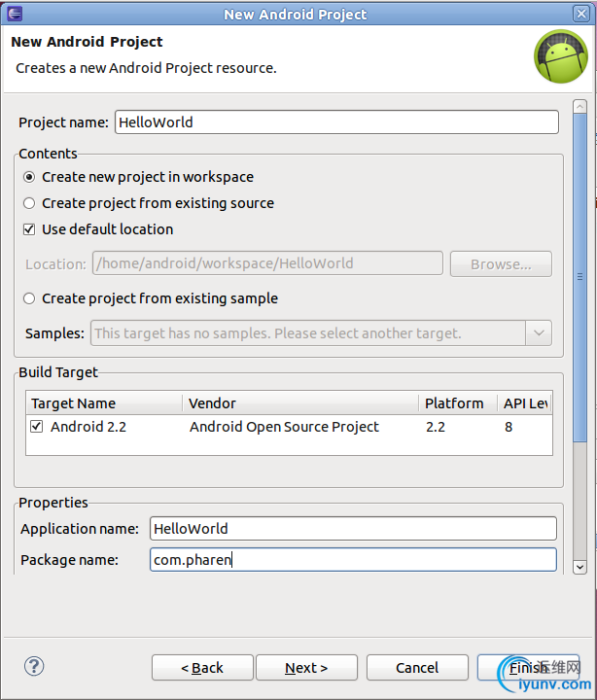
Task: Click the Project name text field
Action: click(x=336, y=122)
